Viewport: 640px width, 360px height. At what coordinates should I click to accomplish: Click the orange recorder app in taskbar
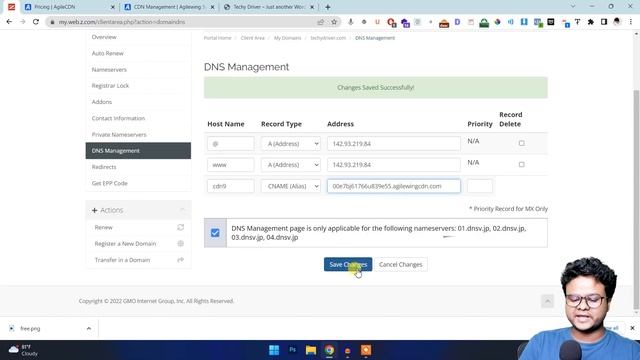(366, 350)
